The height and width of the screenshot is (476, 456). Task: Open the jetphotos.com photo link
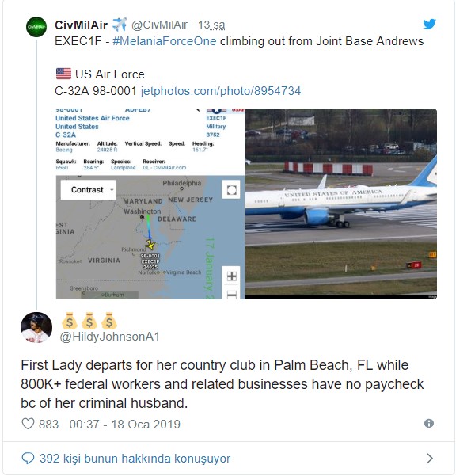click(221, 91)
